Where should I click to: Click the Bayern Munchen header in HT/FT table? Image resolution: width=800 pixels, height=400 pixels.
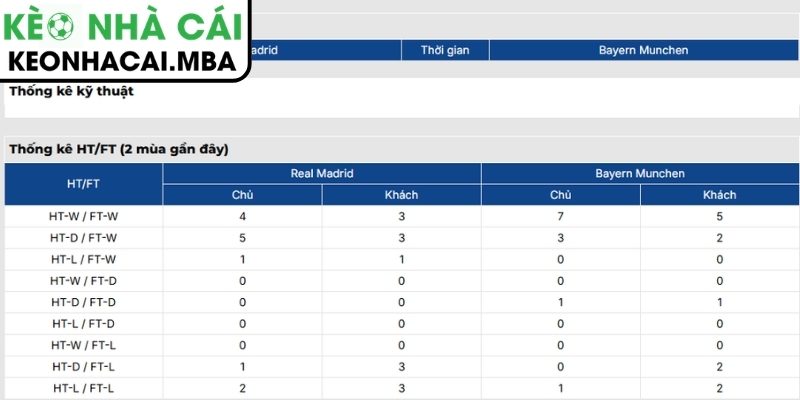point(640,174)
